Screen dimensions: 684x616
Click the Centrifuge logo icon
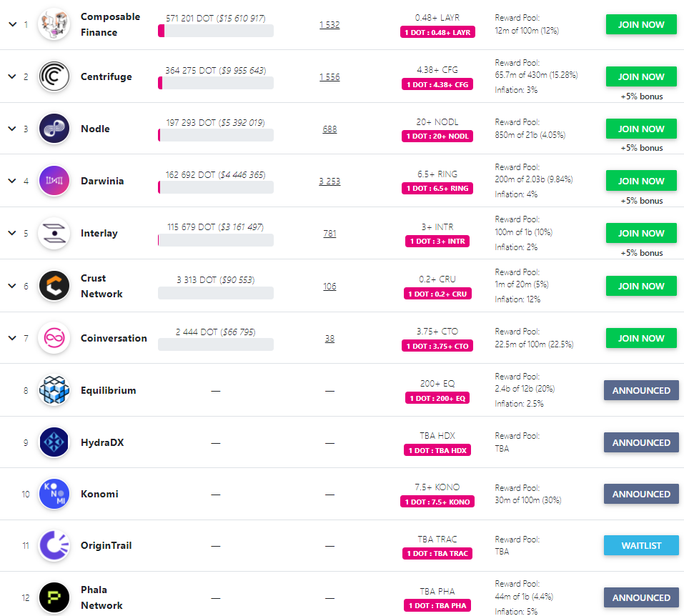coord(54,76)
